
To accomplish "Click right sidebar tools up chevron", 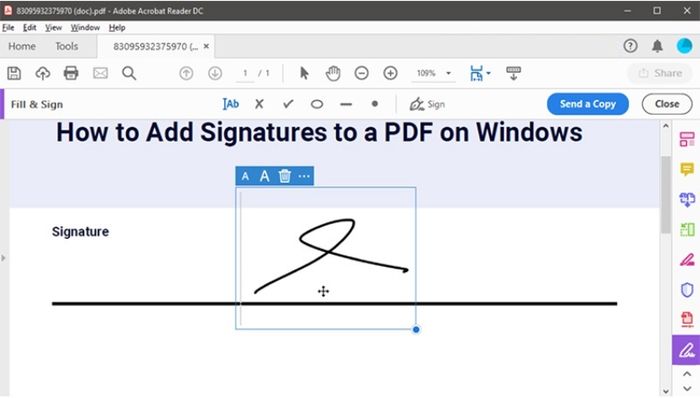I will (x=687, y=374).
